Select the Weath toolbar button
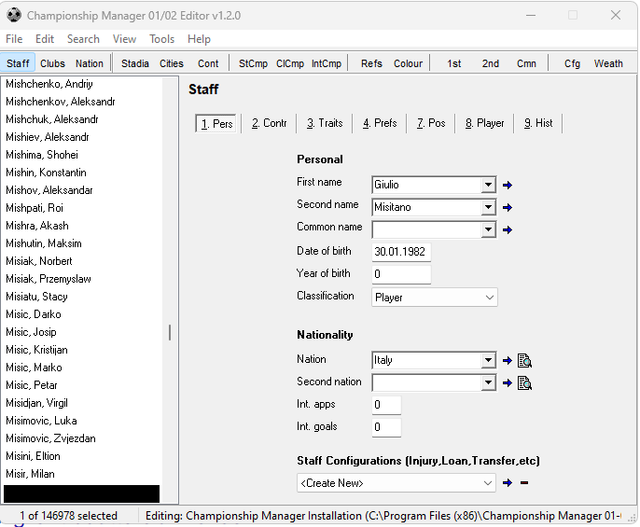640x527 pixels. 608,64
